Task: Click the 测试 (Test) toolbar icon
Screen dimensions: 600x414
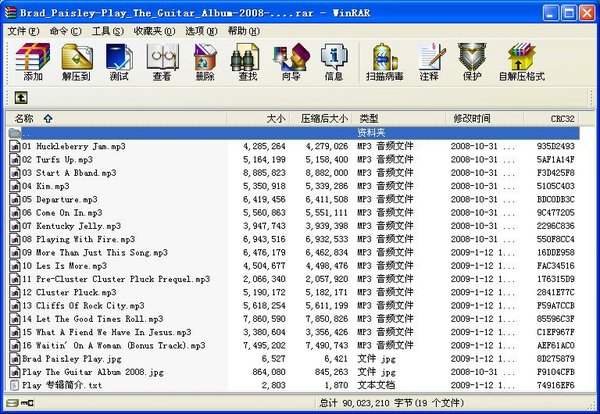Action: (119, 62)
